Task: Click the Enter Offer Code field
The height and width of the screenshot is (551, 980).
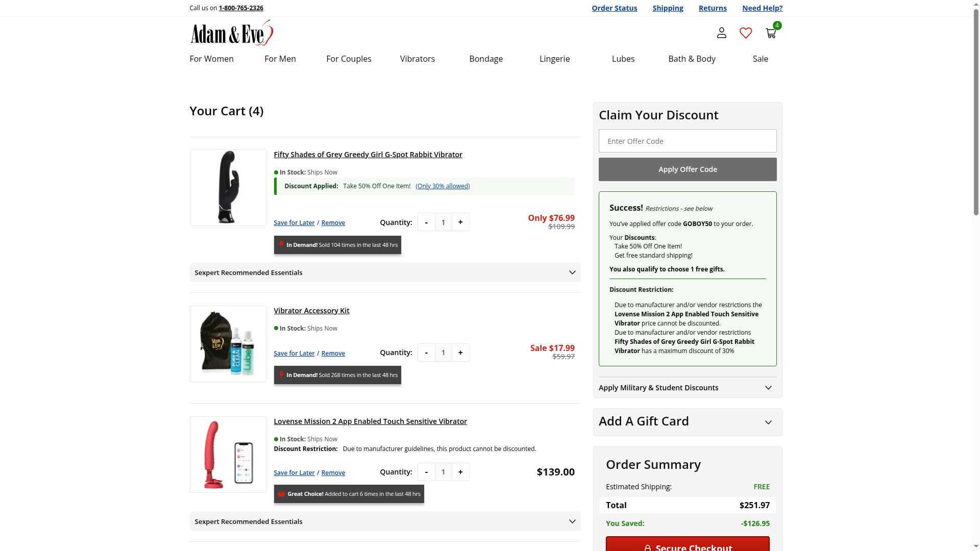Action: 687,141
